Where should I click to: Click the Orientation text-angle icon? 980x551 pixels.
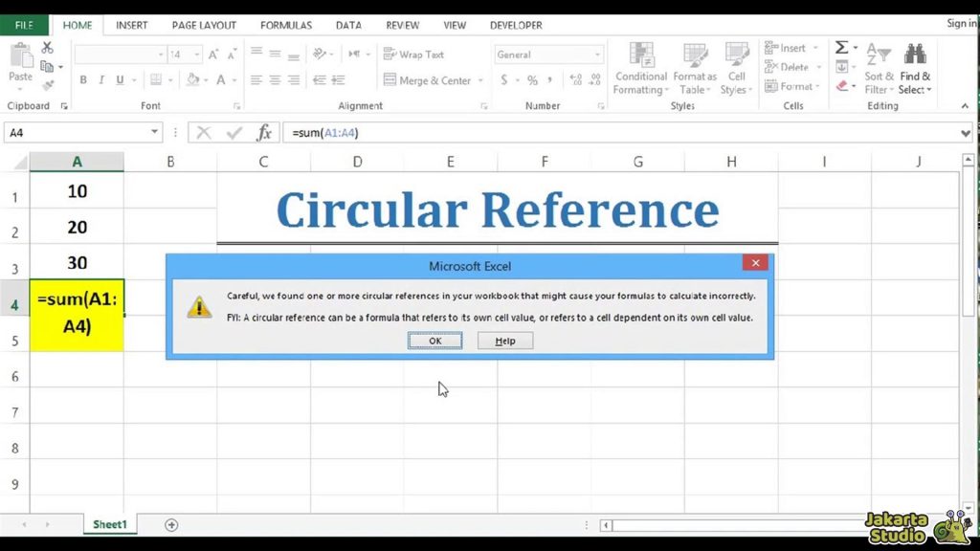point(320,54)
